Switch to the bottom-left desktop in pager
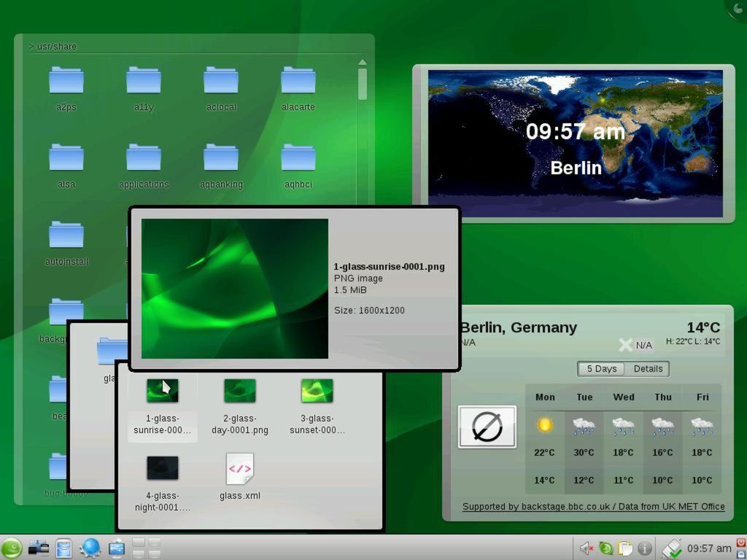Image resolution: width=747 pixels, height=560 pixels. pyautogui.click(x=139, y=554)
